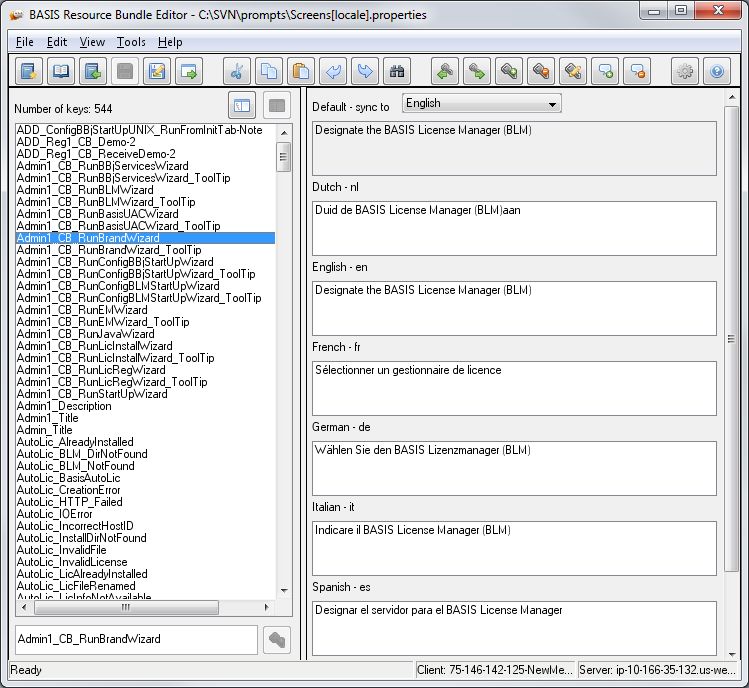Click the gray single-pane view icon
This screenshot has height=688, width=749.
click(277, 105)
